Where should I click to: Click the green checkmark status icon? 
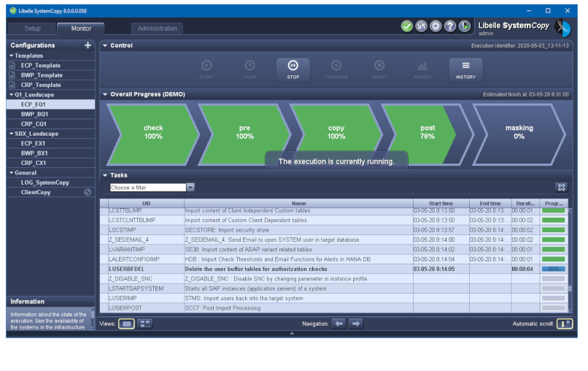(x=407, y=26)
